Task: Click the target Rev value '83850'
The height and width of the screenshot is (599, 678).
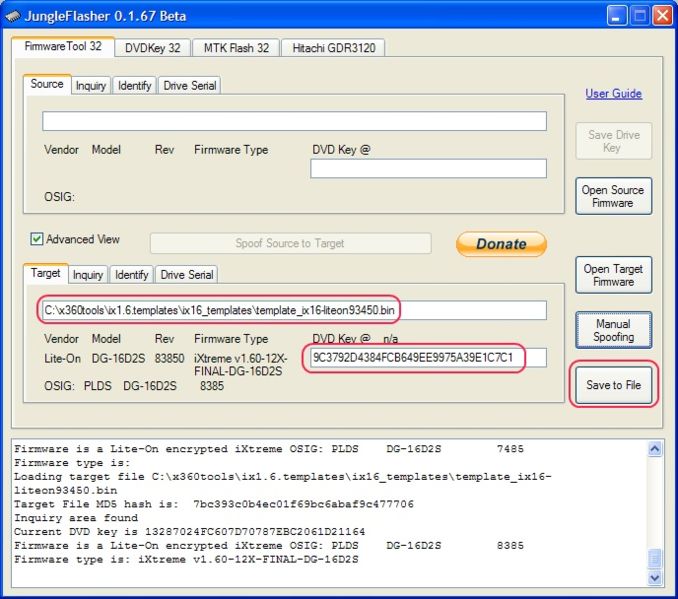Action: point(170,359)
